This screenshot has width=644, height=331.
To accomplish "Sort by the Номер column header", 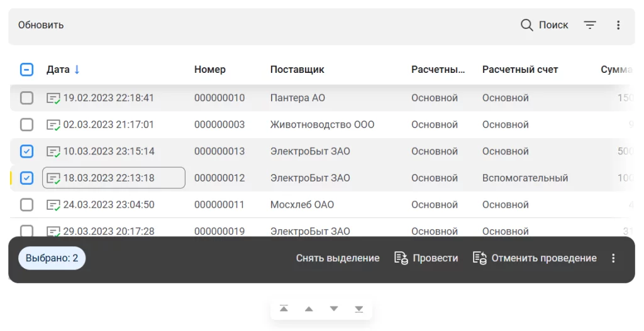I will point(209,70).
